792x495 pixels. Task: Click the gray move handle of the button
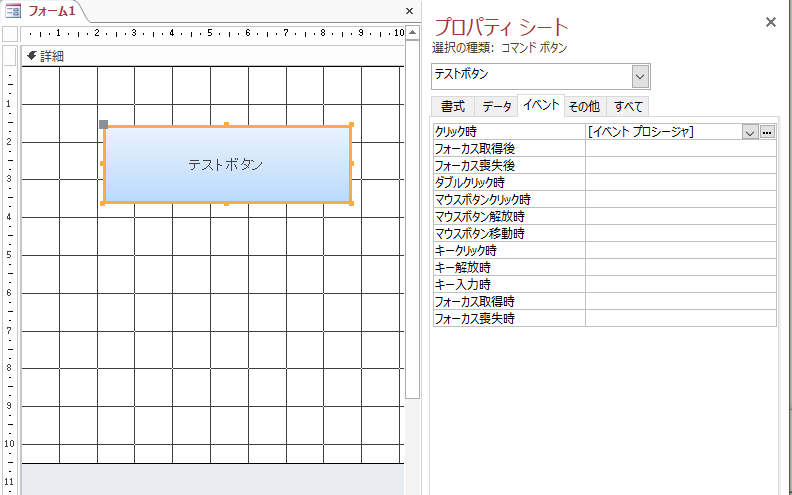[x=104, y=124]
